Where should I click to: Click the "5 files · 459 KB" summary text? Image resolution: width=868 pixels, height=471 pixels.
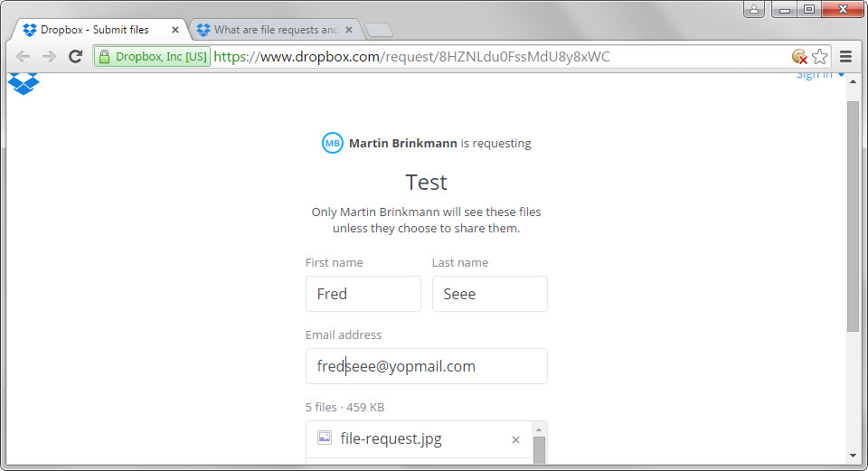[x=344, y=408]
